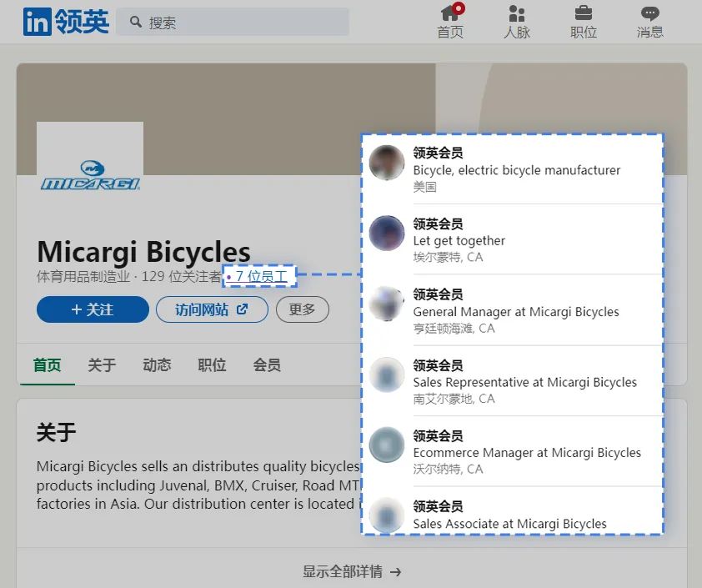
Task: Click 'Bicycle, electric bicycle manufacturer' text
Action: pyautogui.click(x=517, y=170)
